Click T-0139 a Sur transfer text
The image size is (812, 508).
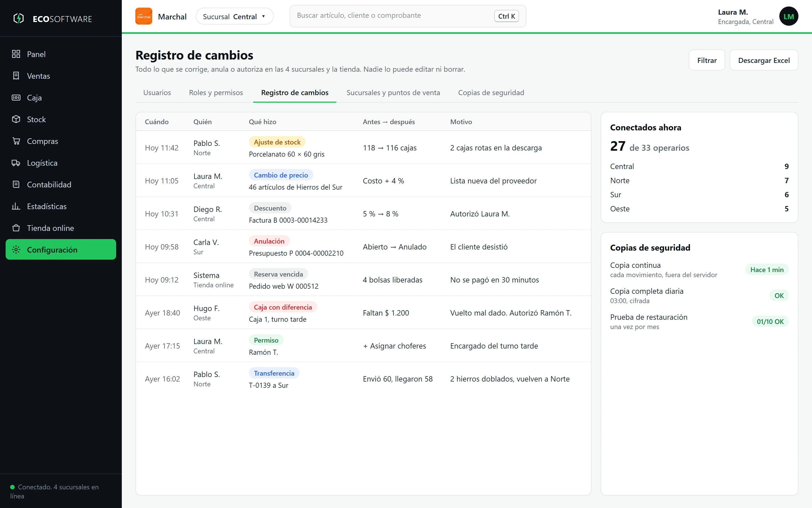268,385
